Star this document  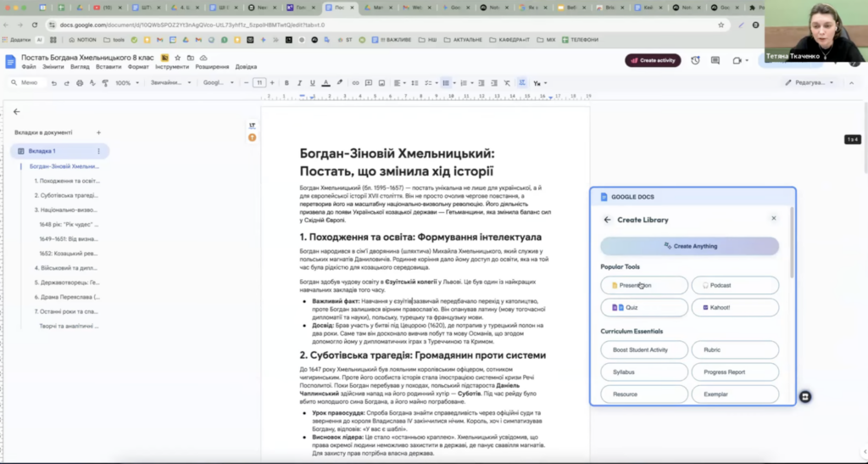(178, 58)
